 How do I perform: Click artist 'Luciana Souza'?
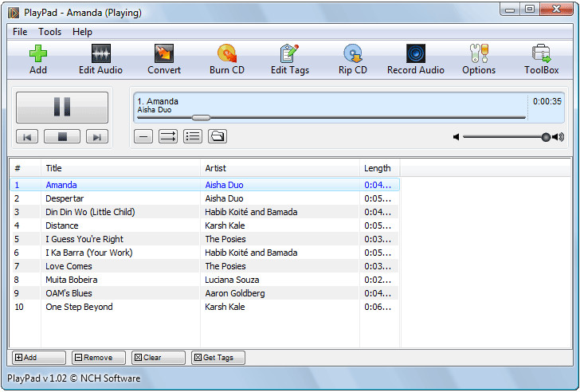232,280
